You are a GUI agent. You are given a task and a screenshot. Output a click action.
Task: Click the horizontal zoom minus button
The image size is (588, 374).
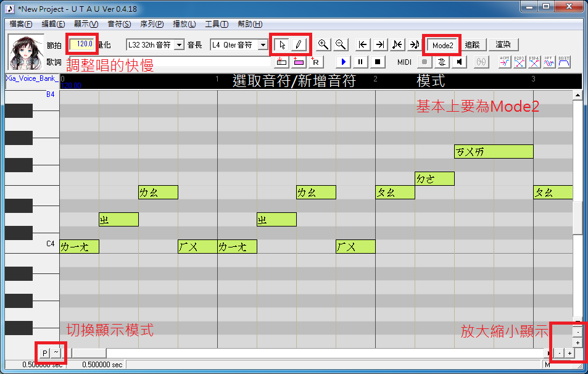(x=560, y=353)
